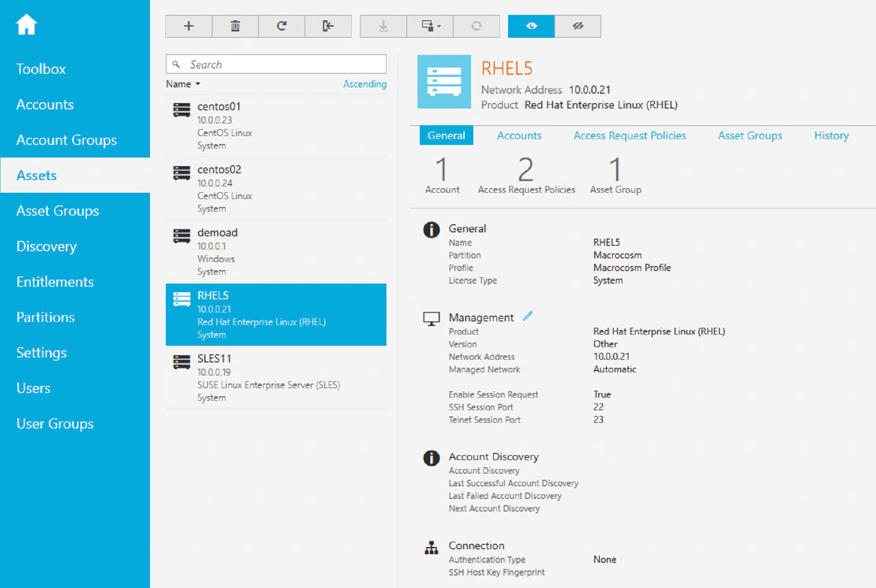
Task: Click the trash delete asset icon
Action: (235, 26)
